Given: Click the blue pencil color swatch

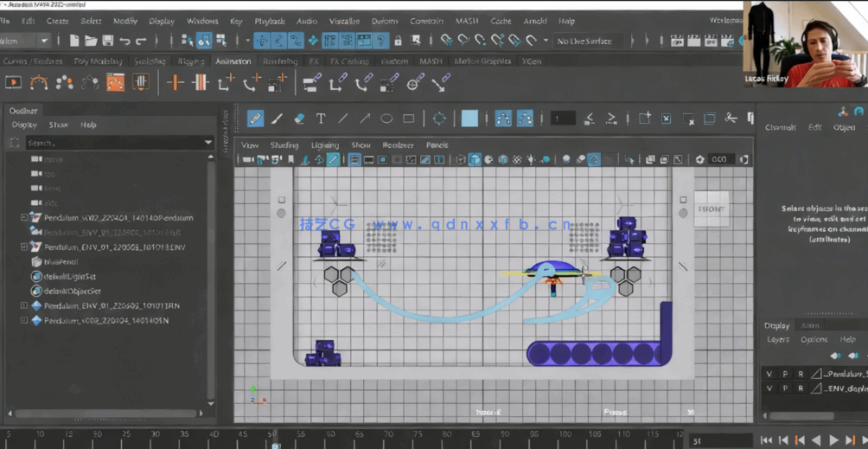Looking at the screenshot, I should click(x=469, y=119).
